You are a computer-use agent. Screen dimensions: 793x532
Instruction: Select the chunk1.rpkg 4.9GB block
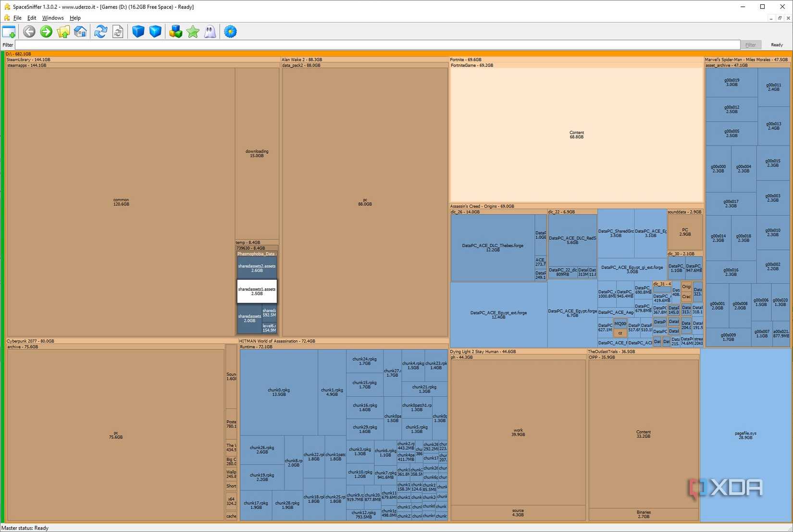332,392
